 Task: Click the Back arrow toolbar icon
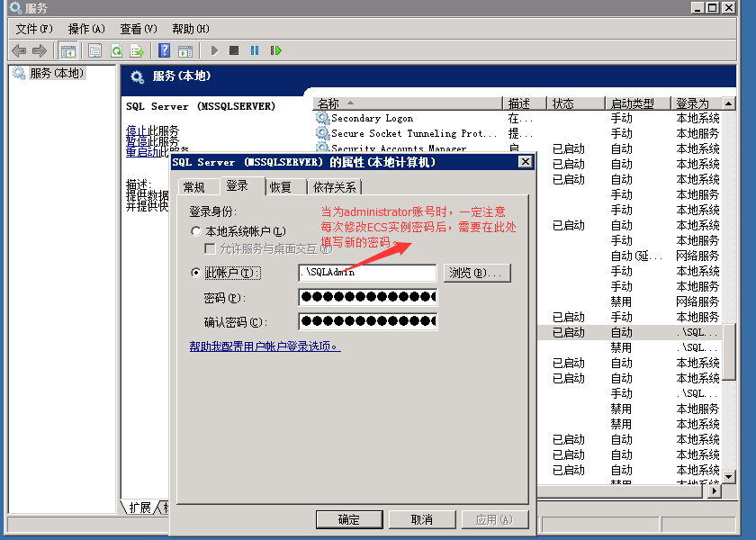[19, 50]
